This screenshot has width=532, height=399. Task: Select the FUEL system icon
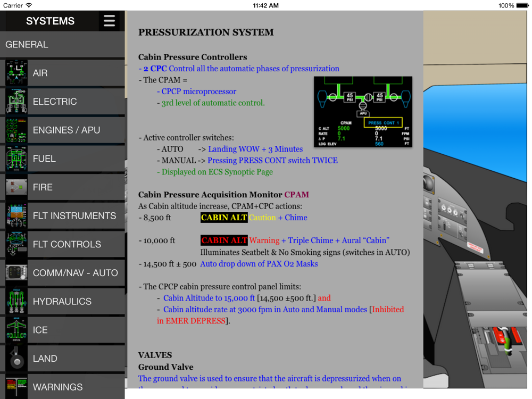tap(16, 159)
